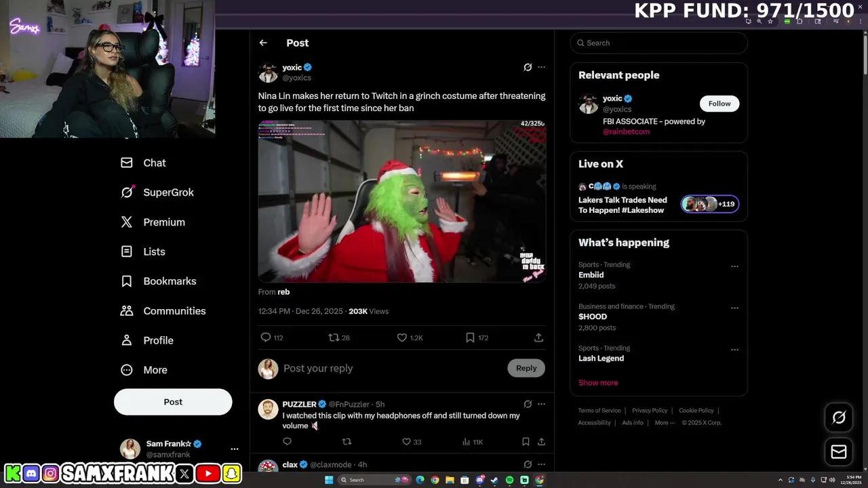Open Chat from the sidebar
This screenshot has width=868, height=488.
(143, 163)
